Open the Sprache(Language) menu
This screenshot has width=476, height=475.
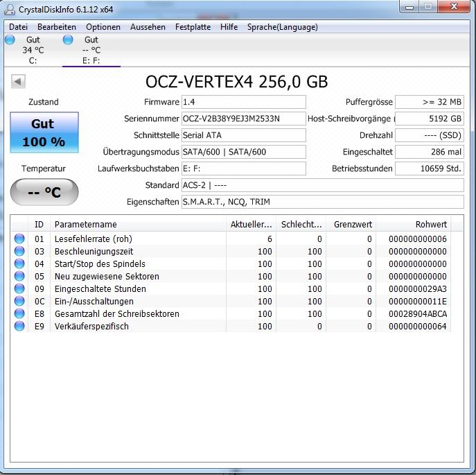[x=282, y=27]
